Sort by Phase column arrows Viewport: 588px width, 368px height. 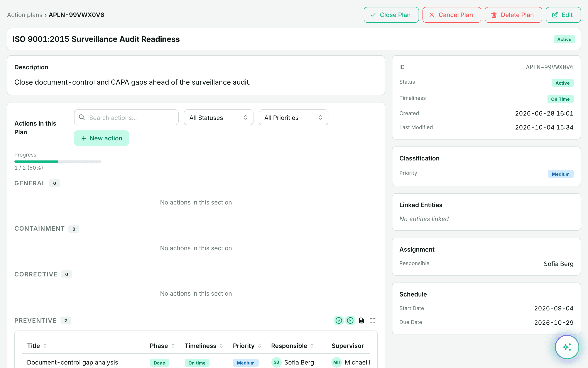(x=173, y=346)
